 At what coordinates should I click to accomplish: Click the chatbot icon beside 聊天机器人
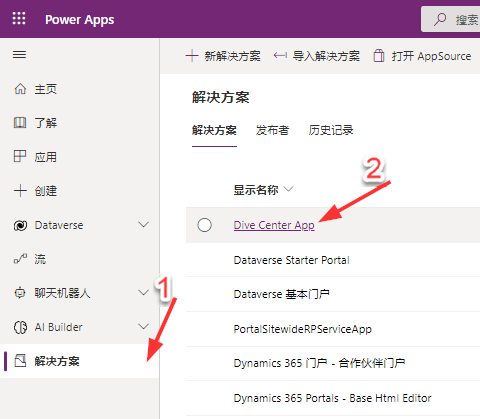[20, 293]
